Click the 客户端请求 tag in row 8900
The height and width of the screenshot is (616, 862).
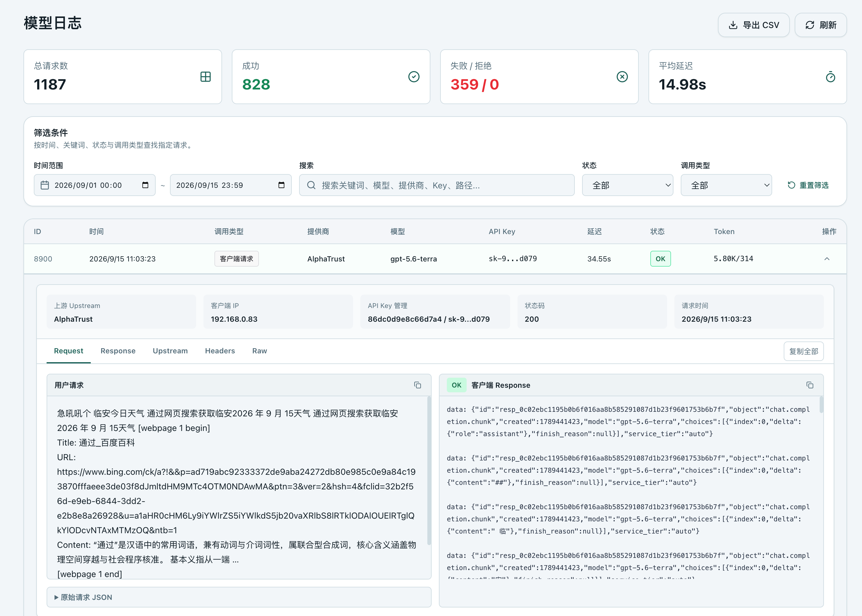[236, 259]
